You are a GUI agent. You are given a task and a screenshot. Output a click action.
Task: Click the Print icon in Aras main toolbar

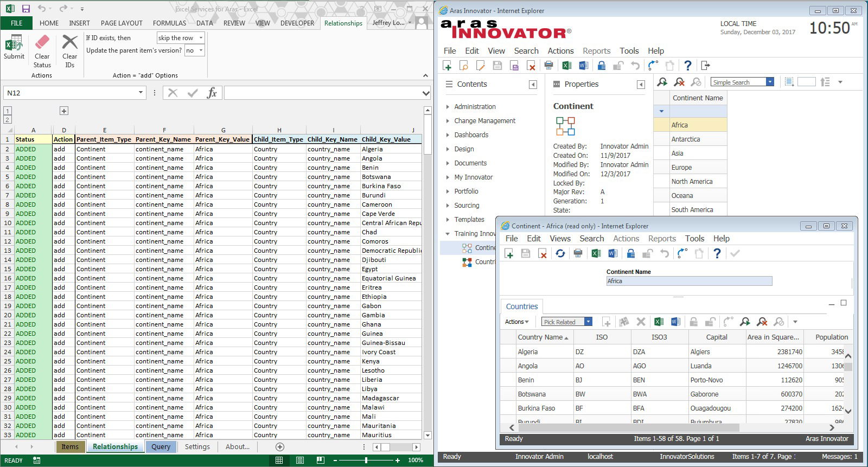point(548,66)
